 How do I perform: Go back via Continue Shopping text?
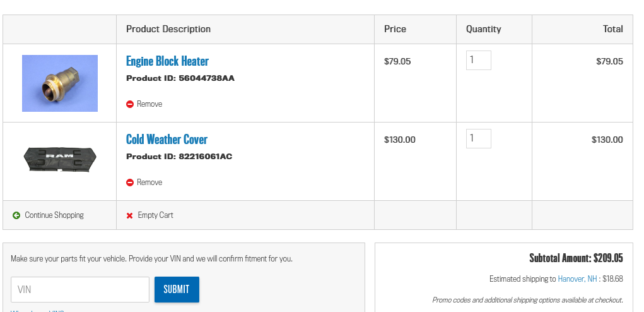[x=54, y=215]
